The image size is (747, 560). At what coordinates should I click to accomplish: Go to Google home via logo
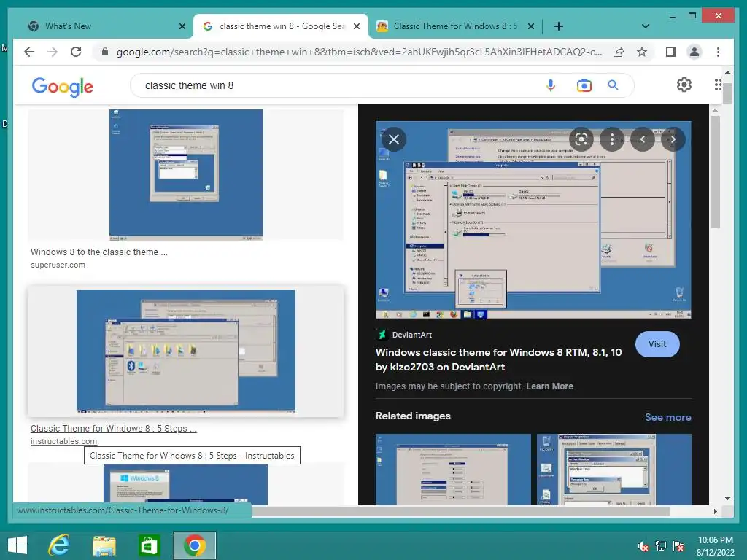coord(63,86)
